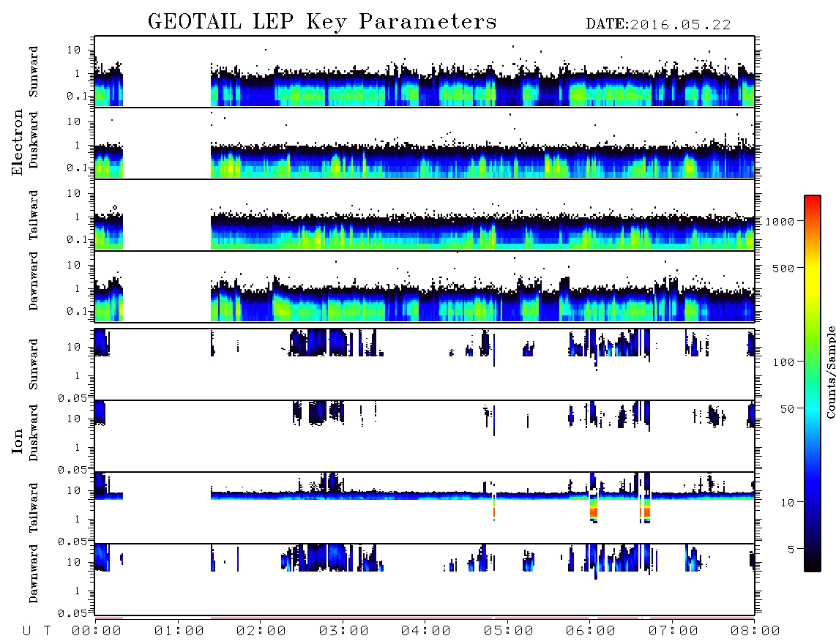Select the Electron Tailward axis label
This screenshot has height=644, width=836.
click(x=34, y=215)
